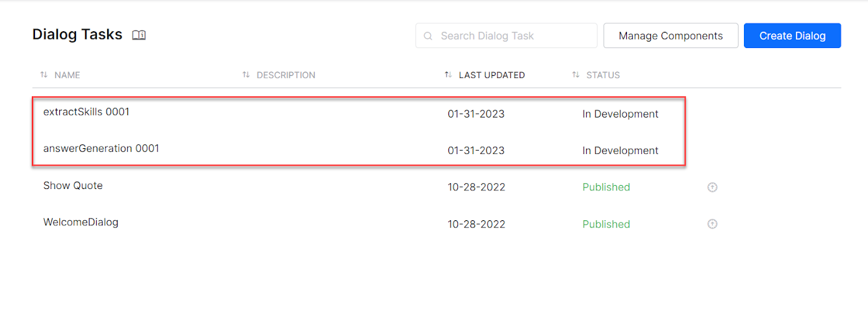The height and width of the screenshot is (330, 868).
Task: Sort by the DESCRIPTION column header
Action: pyautogui.click(x=286, y=75)
